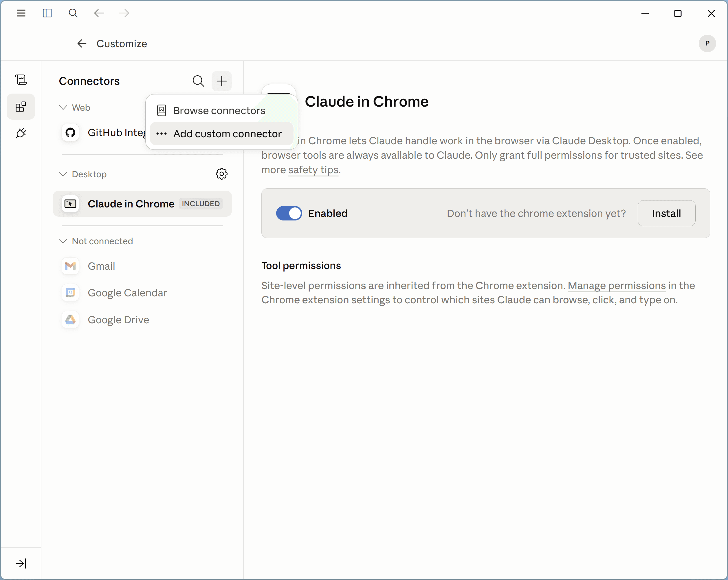Open the top icon in the left rail

(21, 80)
